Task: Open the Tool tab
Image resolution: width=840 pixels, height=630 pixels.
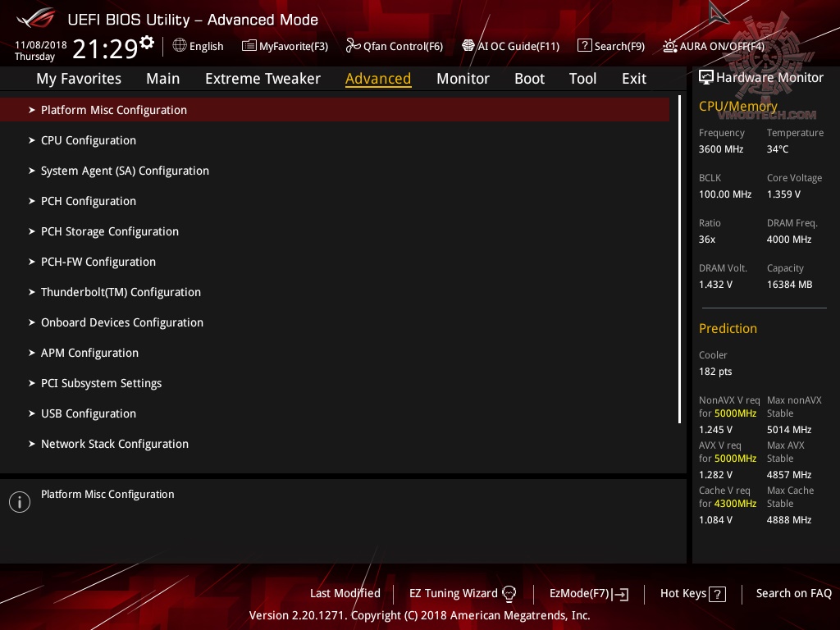Action: [582, 79]
